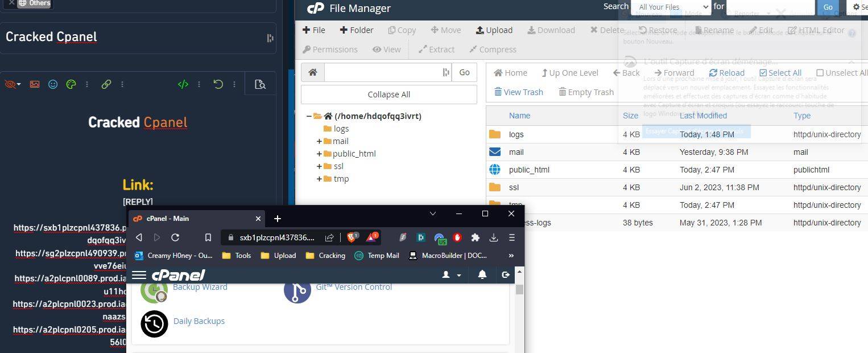This screenshot has height=353, width=868.
Task: Click the blue Go search button
Action: point(828,7)
